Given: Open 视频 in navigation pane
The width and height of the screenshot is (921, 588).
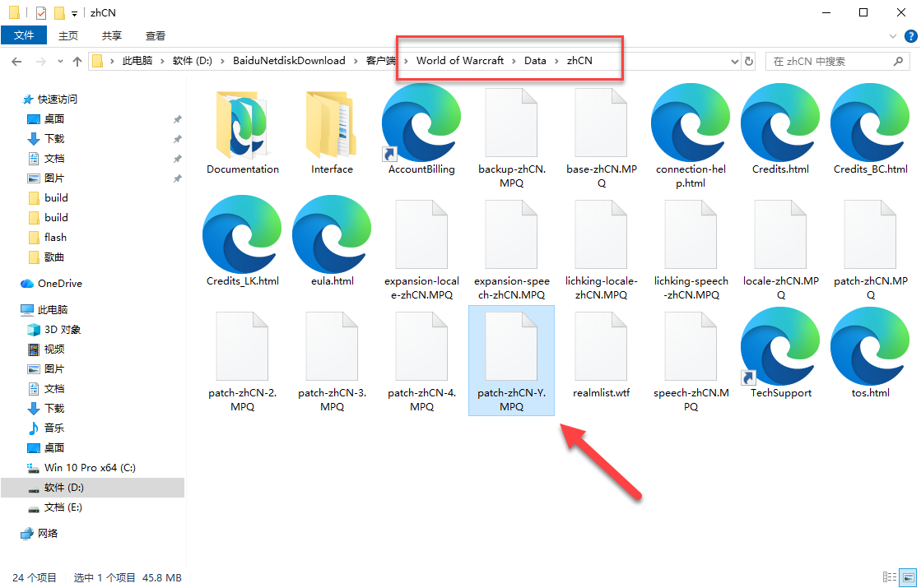Looking at the screenshot, I should click(54, 350).
